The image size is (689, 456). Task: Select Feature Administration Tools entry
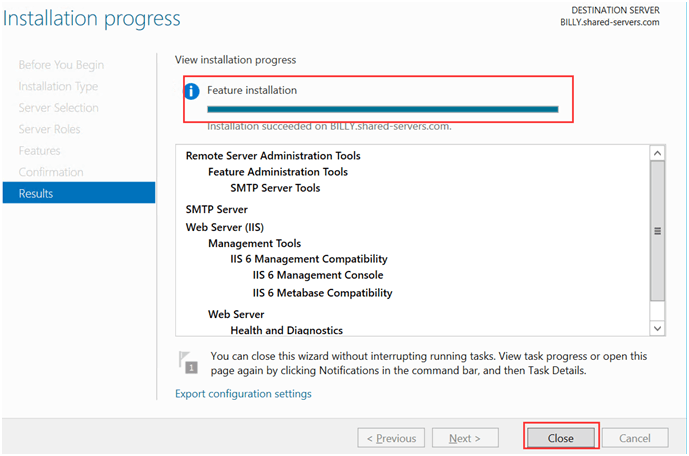tap(278, 172)
